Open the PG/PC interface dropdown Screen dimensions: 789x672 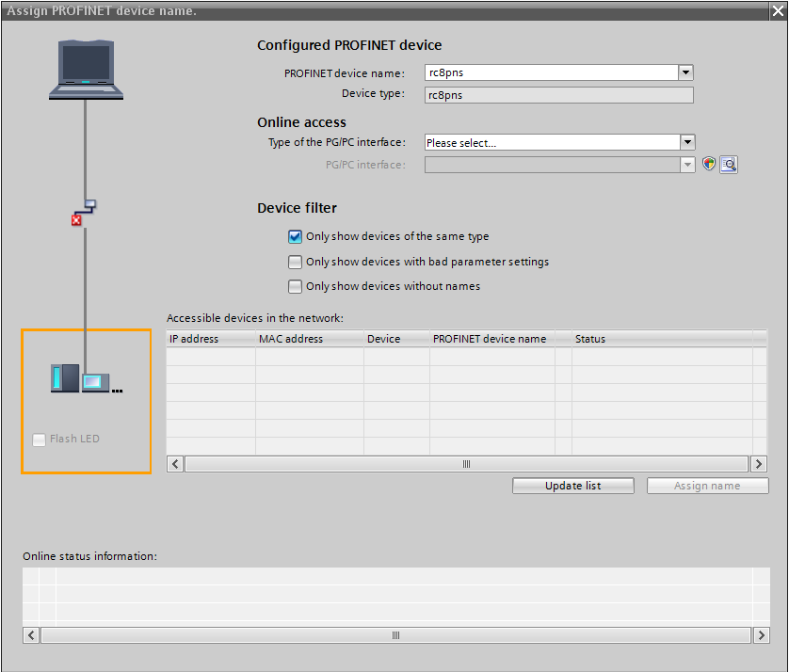coord(687,165)
